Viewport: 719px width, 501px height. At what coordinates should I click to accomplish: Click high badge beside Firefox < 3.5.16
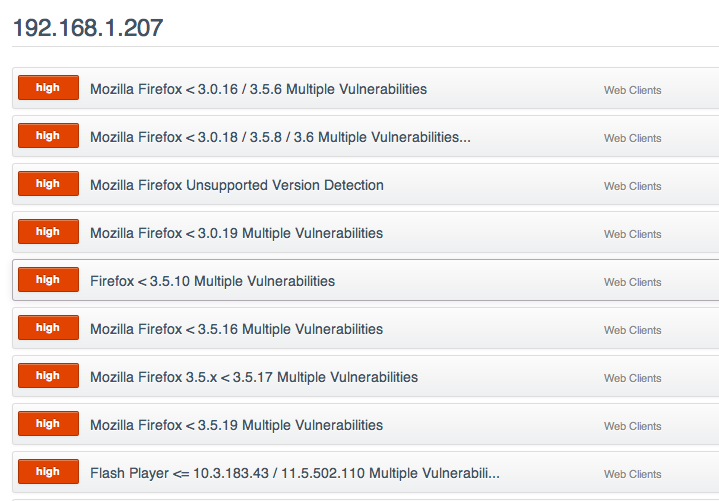pos(48,328)
